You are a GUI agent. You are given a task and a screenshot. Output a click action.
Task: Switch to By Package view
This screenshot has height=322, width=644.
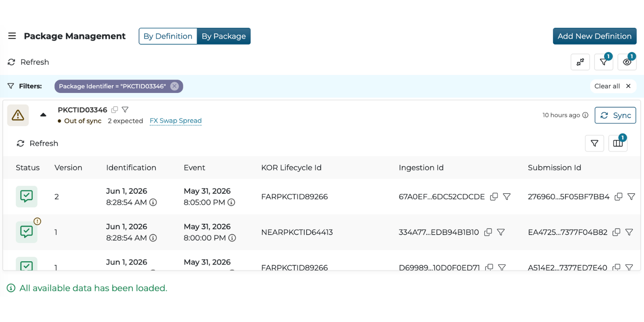[224, 36]
